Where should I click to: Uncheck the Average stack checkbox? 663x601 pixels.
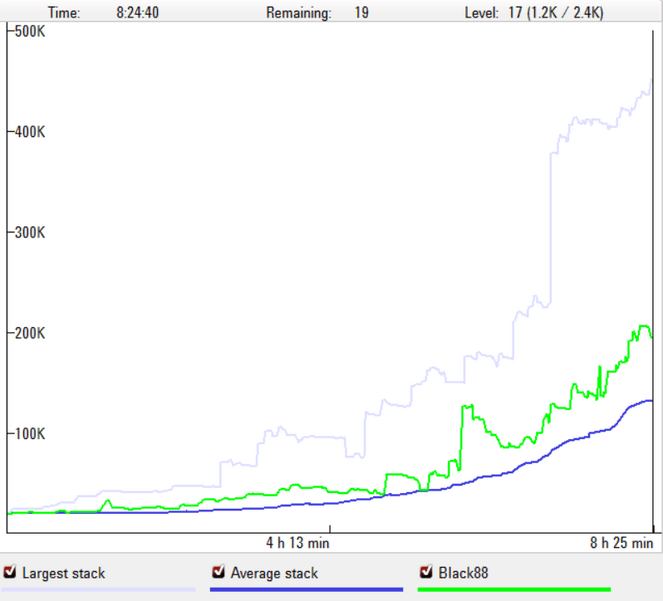pyautogui.click(x=218, y=572)
